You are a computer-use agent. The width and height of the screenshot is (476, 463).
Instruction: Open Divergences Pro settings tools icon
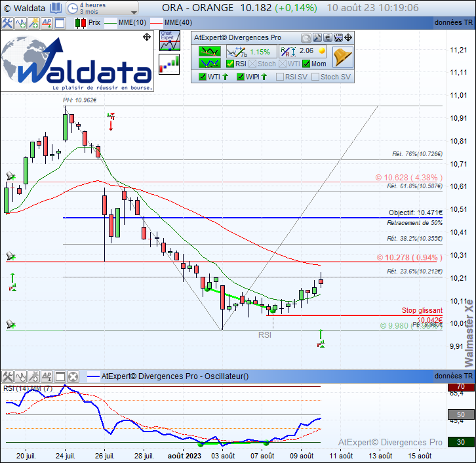coord(317,37)
